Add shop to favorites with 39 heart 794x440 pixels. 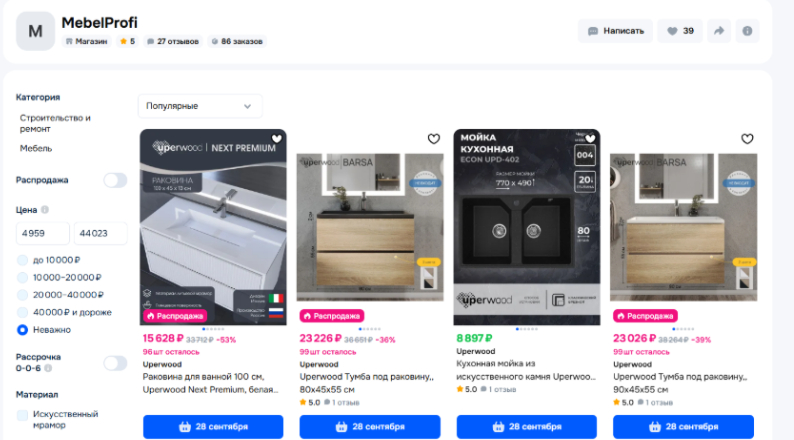pyautogui.click(x=680, y=31)
